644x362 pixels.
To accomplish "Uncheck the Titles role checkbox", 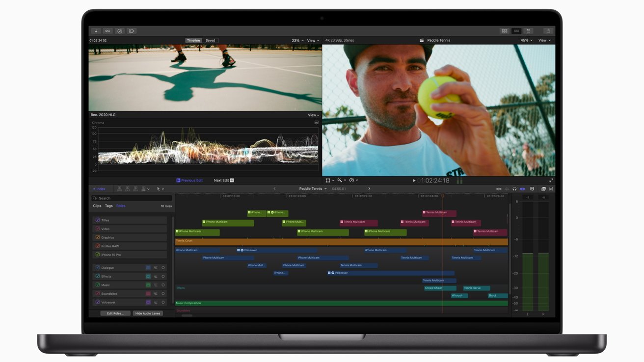I will 98,220.
